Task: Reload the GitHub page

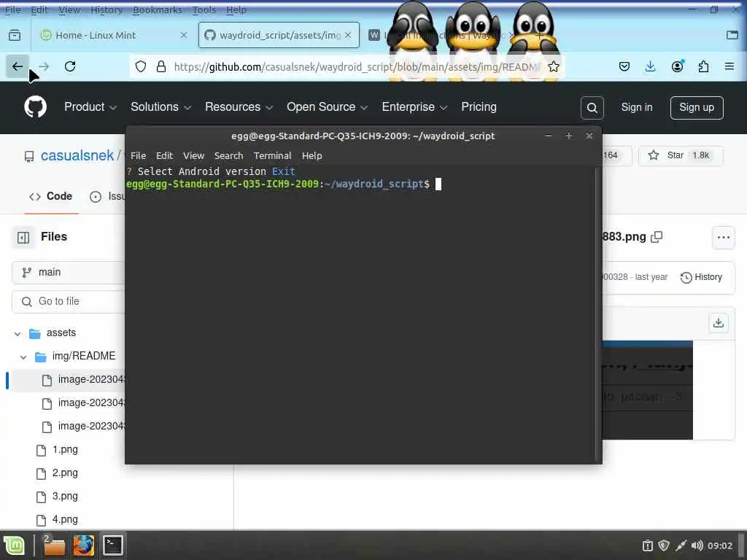Action: pyautogui.click(x=70, y=66)
